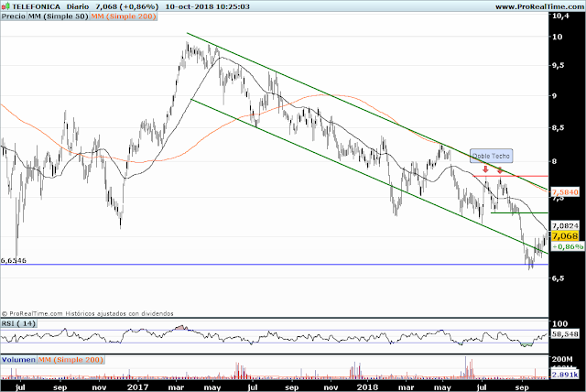This screenshot has width=586, height=392.
Task: Click the 2017 label on time axis
Action: tap(138, 387)
